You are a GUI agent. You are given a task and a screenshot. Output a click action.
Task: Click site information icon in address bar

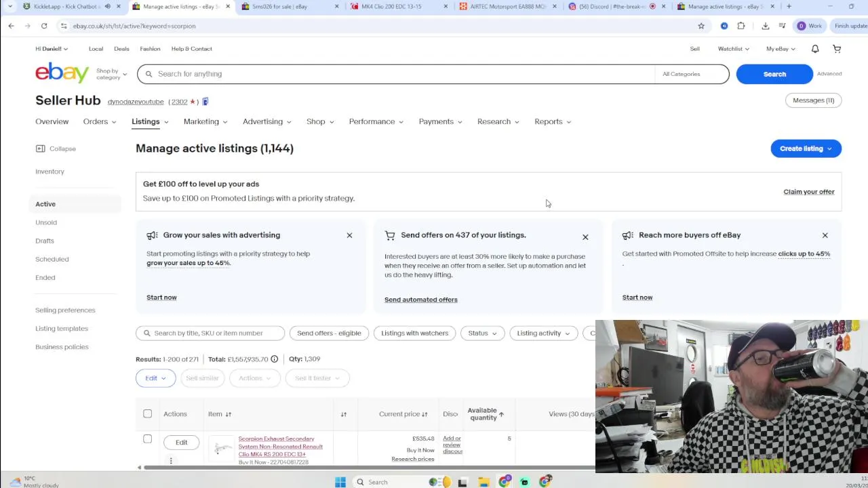tap(64, 26)
